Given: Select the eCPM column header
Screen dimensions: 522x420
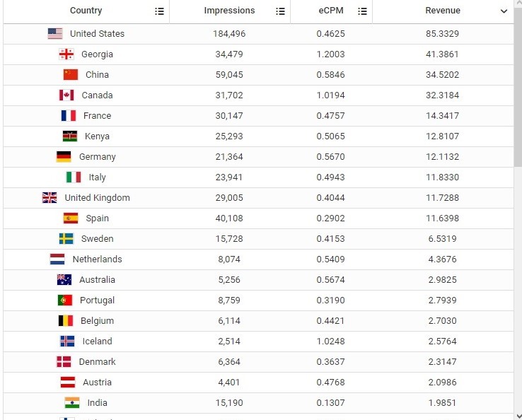Looking at the screenshot, I should (331, 11).
